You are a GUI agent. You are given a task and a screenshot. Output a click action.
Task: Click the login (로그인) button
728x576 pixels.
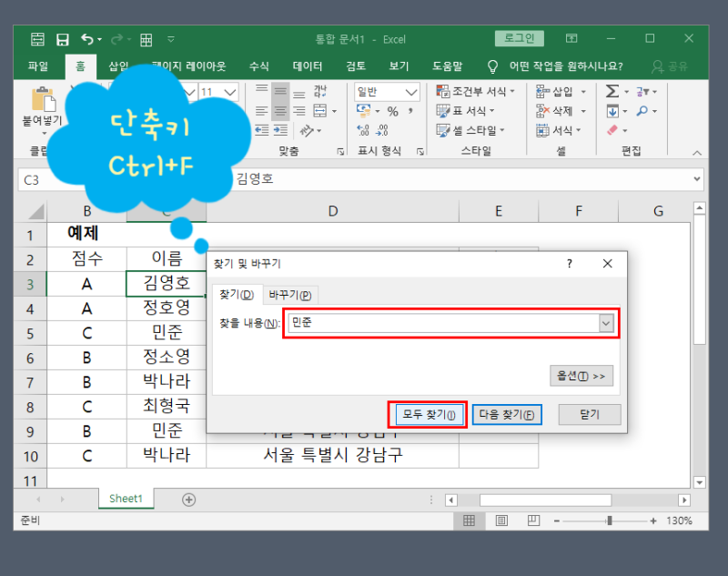click(519, 38)
